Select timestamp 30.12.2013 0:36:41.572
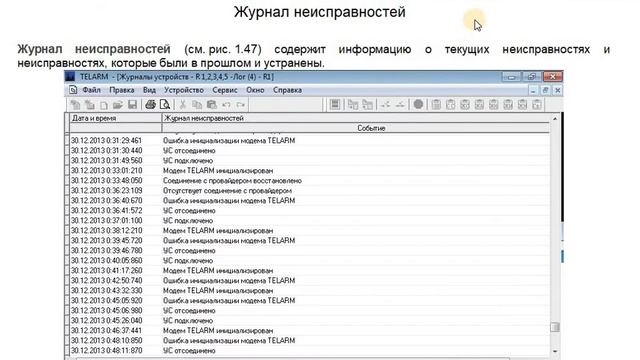 tap(107, 211)
